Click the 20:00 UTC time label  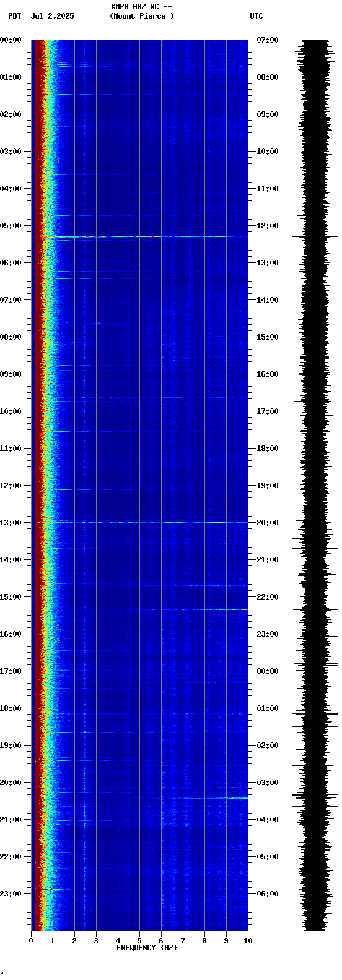click(267, 523)
